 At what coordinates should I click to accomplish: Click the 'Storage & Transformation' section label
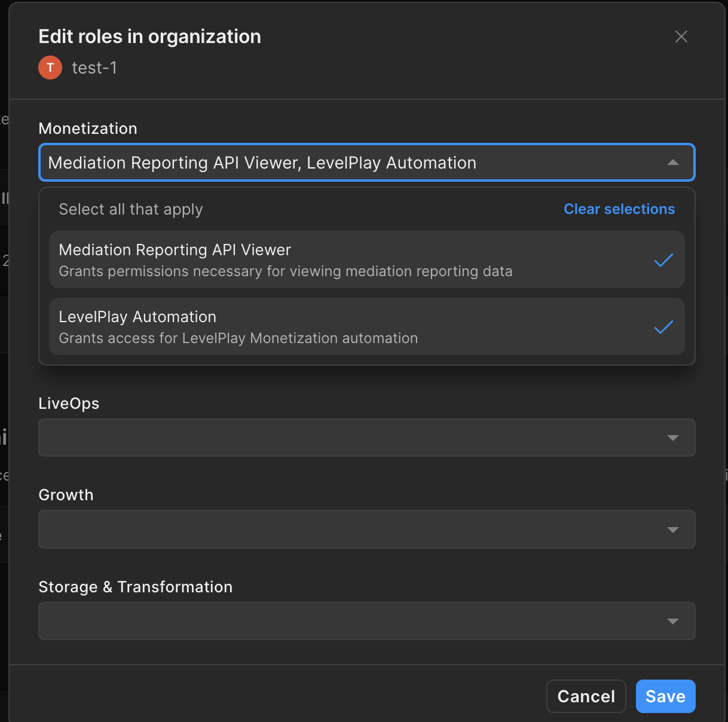[135, 587]
